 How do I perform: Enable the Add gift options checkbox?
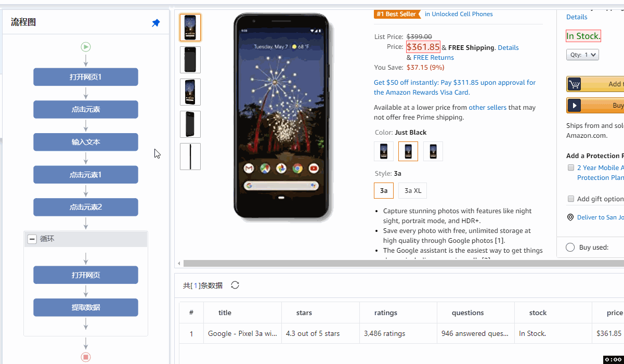click(x=571, y=199)
